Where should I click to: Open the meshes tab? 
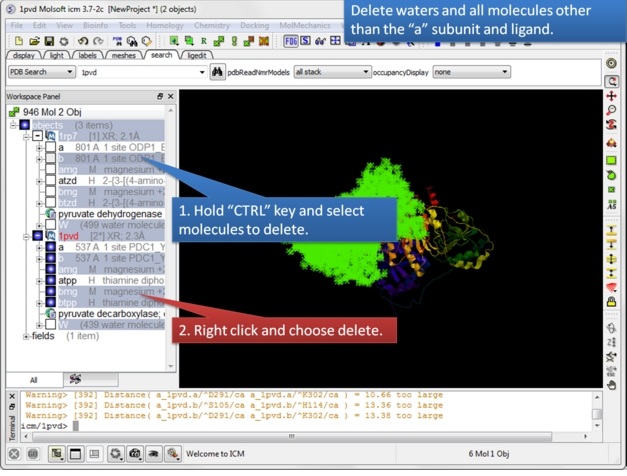coord(124,56)
